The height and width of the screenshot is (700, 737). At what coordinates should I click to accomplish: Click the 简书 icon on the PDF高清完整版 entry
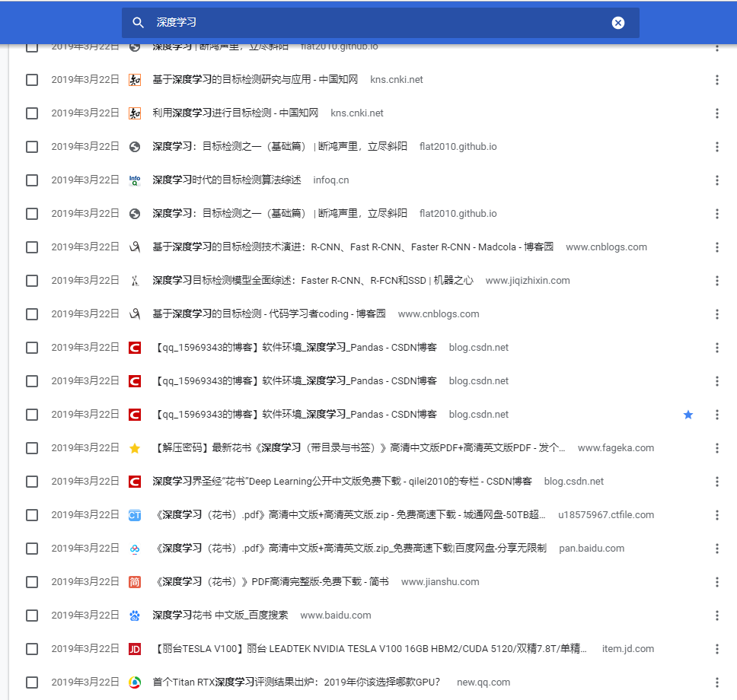(x=135, y=581)
